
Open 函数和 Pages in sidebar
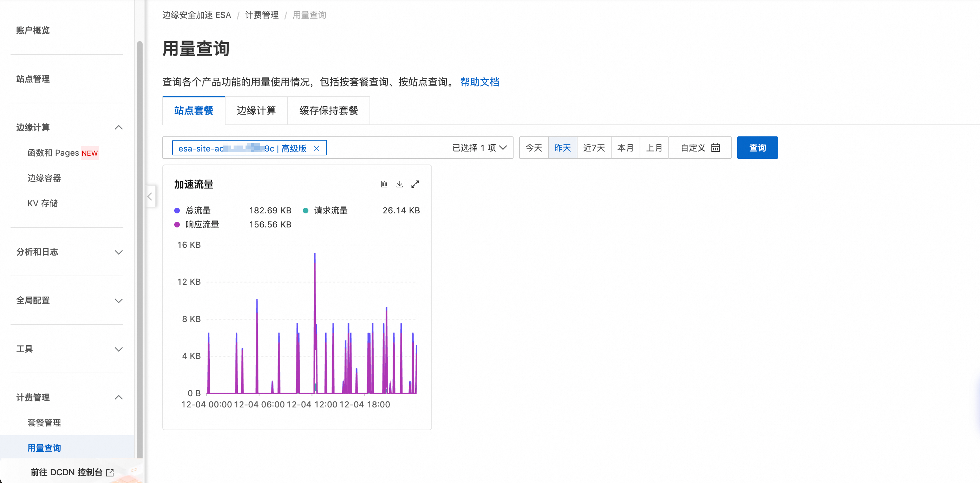coord(53,153)
